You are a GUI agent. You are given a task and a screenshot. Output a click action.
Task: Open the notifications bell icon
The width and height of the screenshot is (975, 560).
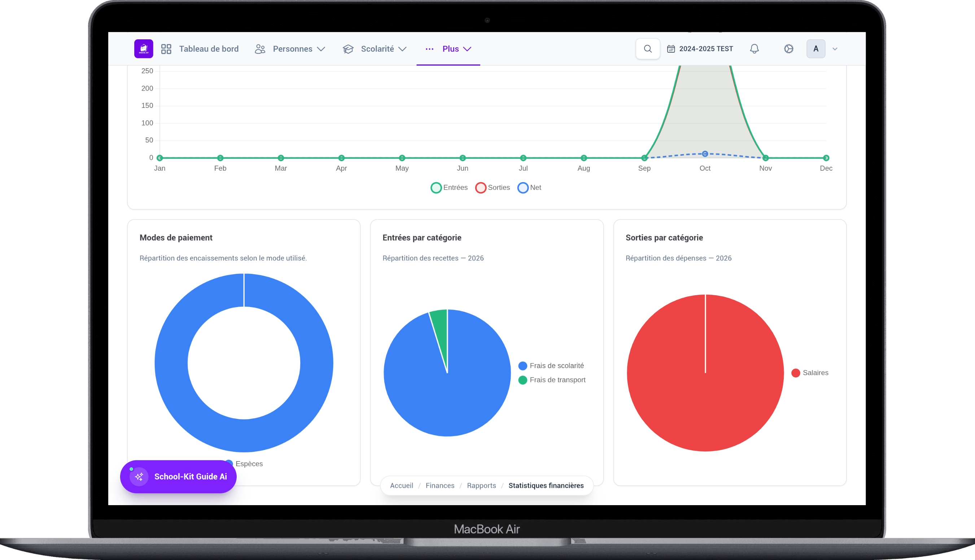tap(754, 49)
